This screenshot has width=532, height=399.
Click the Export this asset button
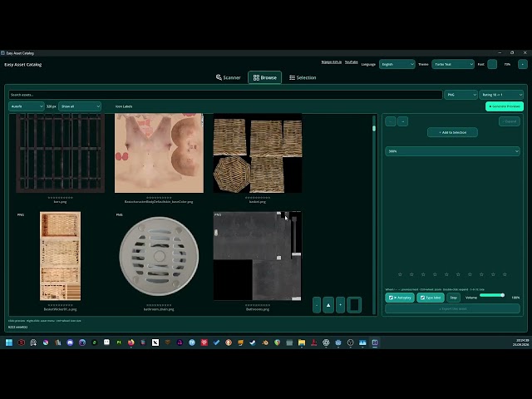[x=452, y=308]
